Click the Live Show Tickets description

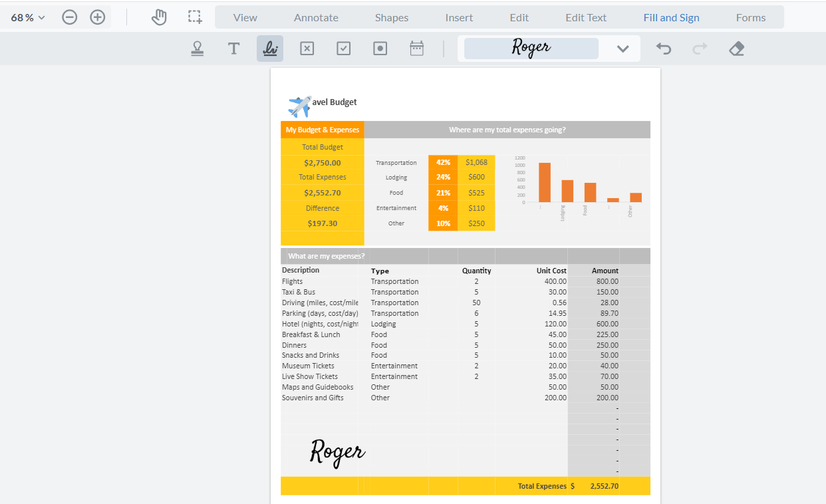pyautogui.click(x=310, y=376)
